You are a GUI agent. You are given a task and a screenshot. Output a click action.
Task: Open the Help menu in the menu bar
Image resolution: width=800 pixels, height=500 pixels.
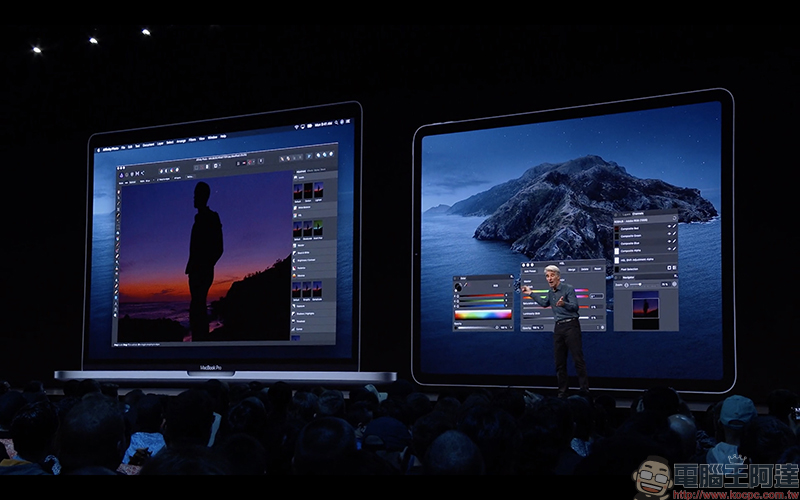point(223,136)
